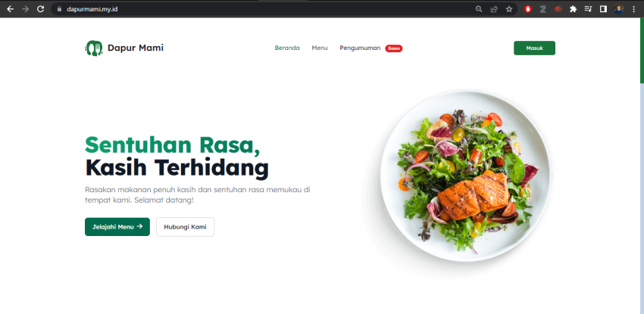Open the zoom magnifier in address bar
644x314 pixels.
(x=479, y=9)
